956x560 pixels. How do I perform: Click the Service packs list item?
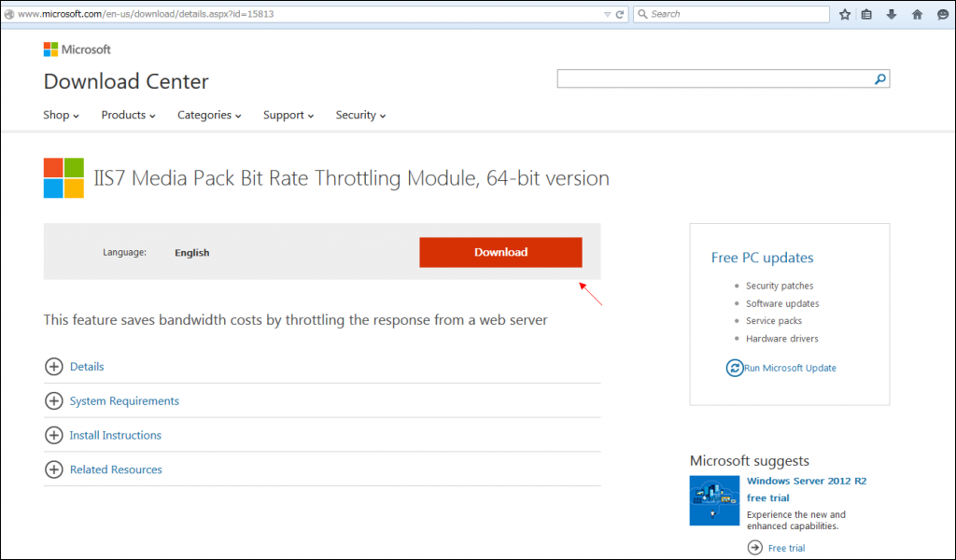[774, 320]
